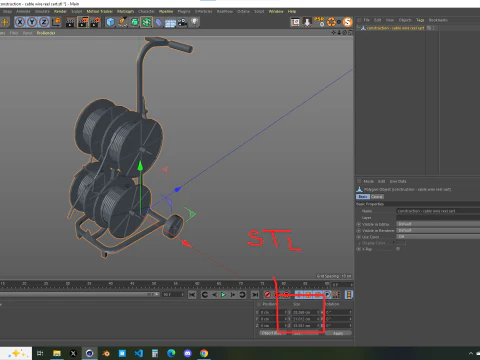Click the Apply coordinates button

click(x=338, y=333)
